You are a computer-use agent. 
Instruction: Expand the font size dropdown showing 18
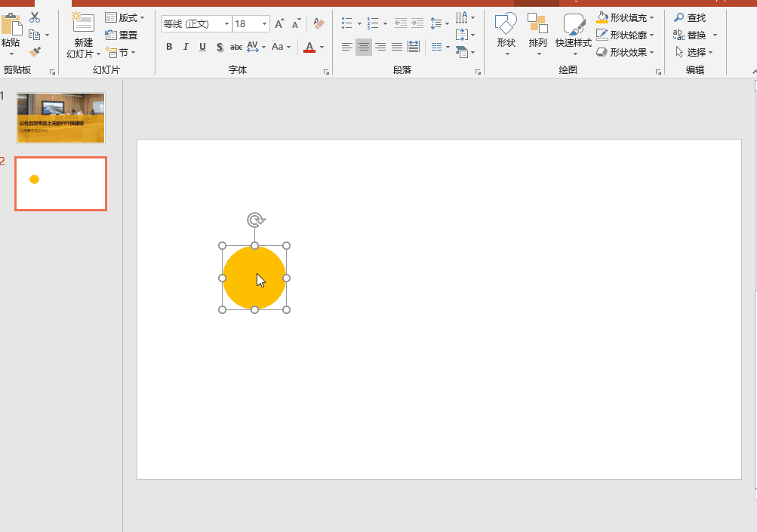[x=264, y=24]
